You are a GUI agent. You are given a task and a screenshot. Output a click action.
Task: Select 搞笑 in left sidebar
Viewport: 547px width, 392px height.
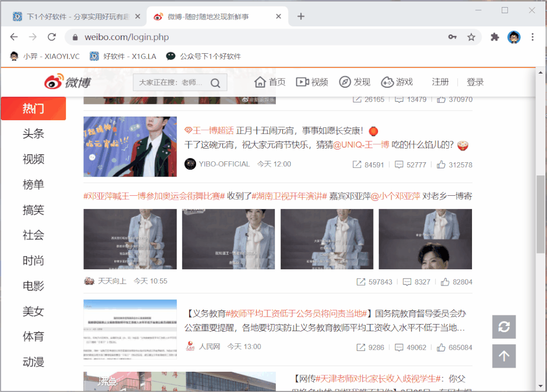[x=33, y=210]
